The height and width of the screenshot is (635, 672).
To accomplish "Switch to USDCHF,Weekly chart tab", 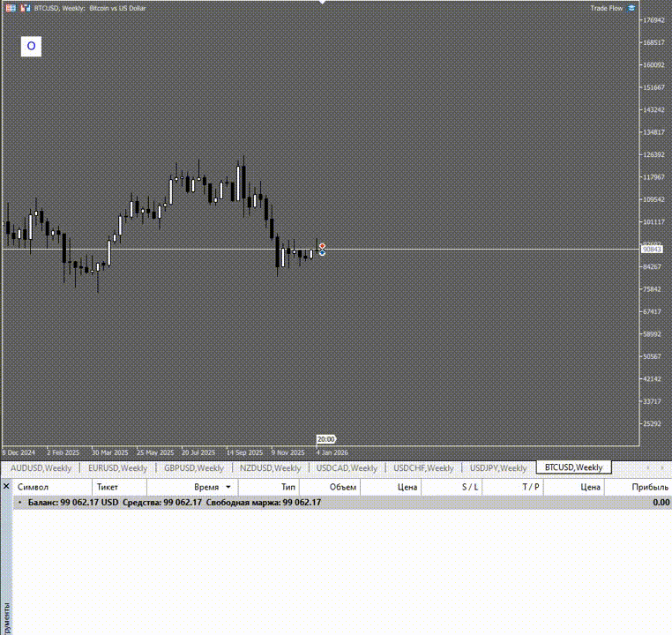I will click(x=423, y=468).
